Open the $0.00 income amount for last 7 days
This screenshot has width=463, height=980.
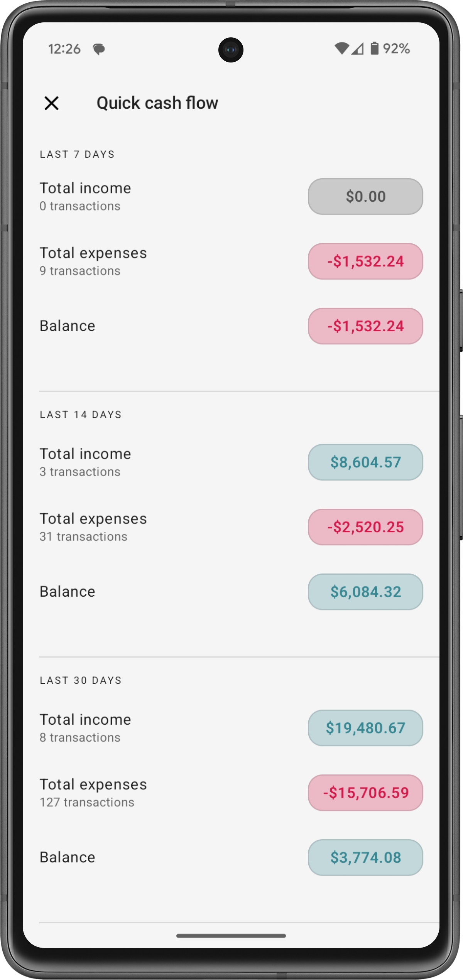pos(365,196)
